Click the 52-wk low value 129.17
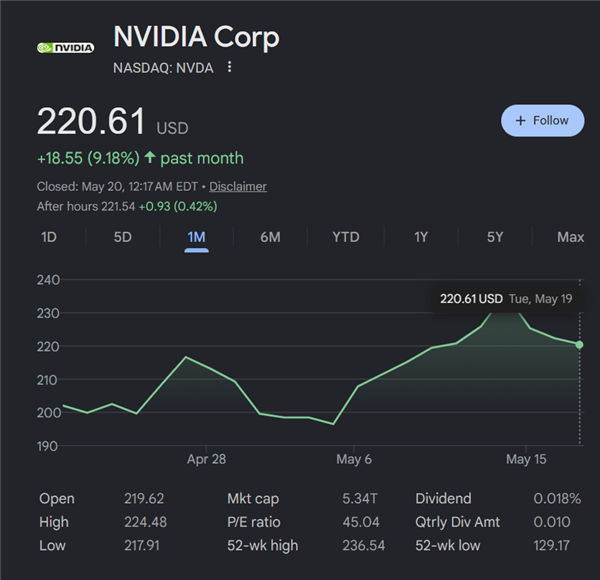This screenshot has height=580, width=600. (x=551, y=546)
